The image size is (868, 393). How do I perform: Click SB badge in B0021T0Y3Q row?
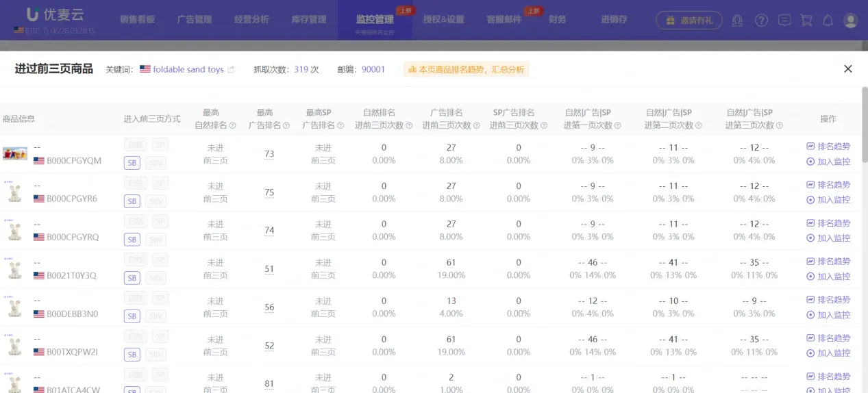pos(132,278)
